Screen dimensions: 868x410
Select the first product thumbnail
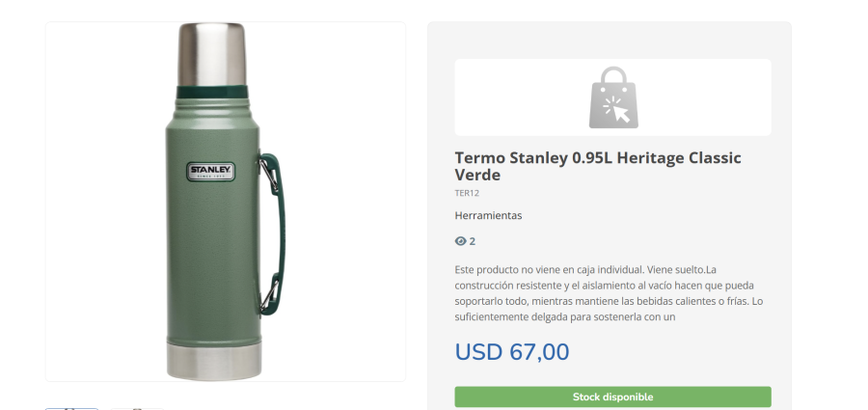[71, 408]
